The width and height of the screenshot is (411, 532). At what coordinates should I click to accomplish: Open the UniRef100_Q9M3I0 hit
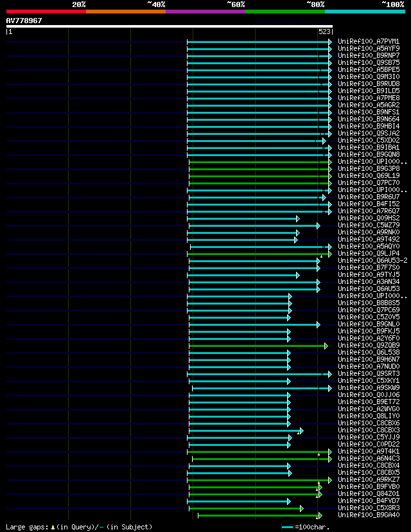pos(369,76)
